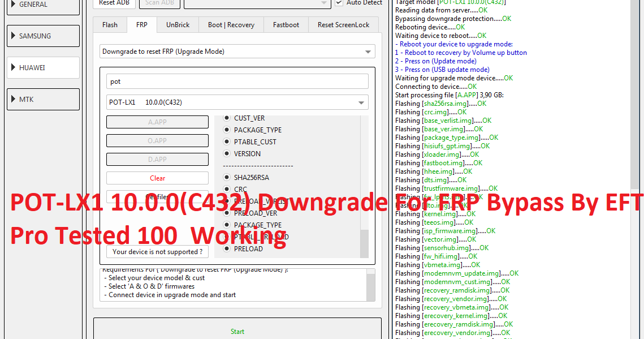Click log line 'Flashing [hisiufs_gpt.img]'

(442, 146)
